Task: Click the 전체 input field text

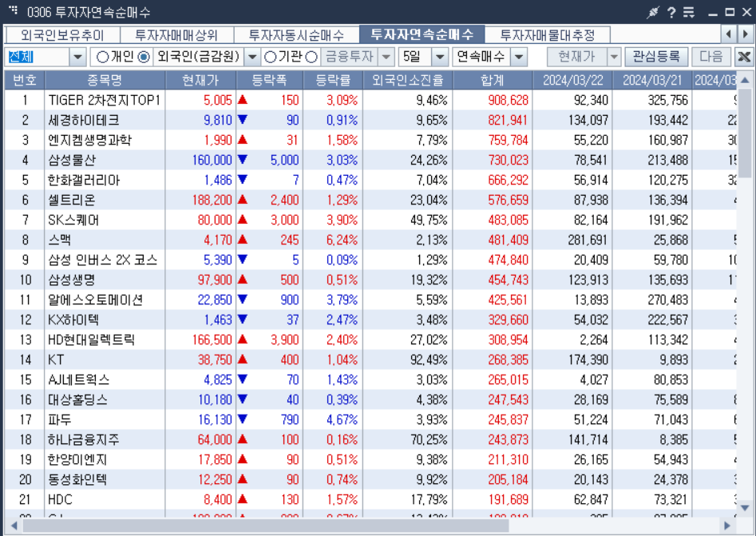Action: (x=21, y=57)
